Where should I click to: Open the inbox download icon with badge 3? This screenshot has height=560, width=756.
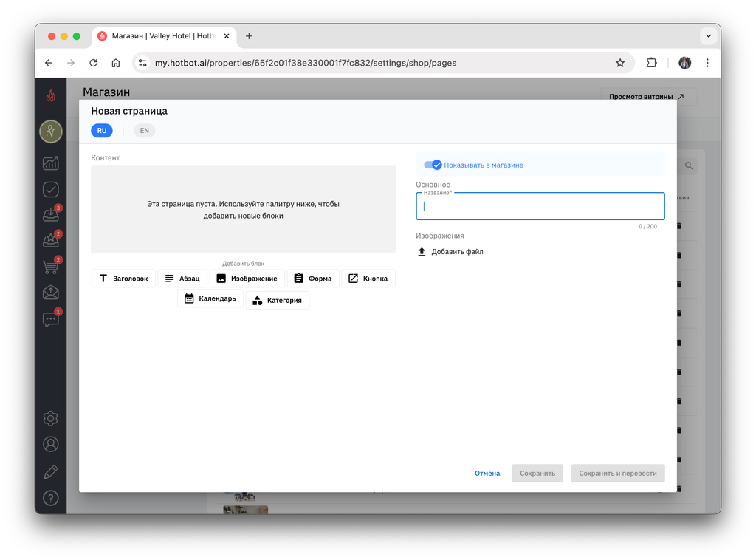pos(51,214)
